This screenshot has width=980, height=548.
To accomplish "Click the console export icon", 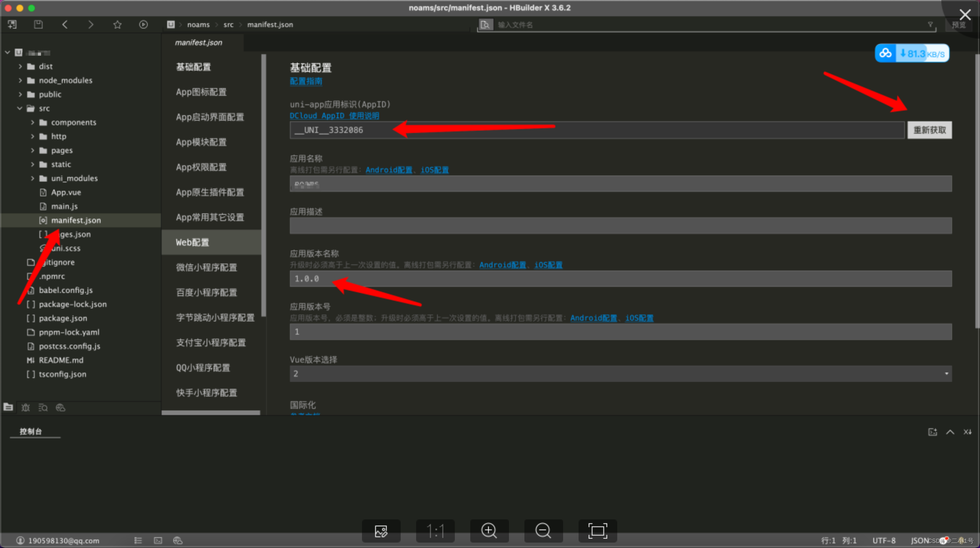I will pos(932,432).
